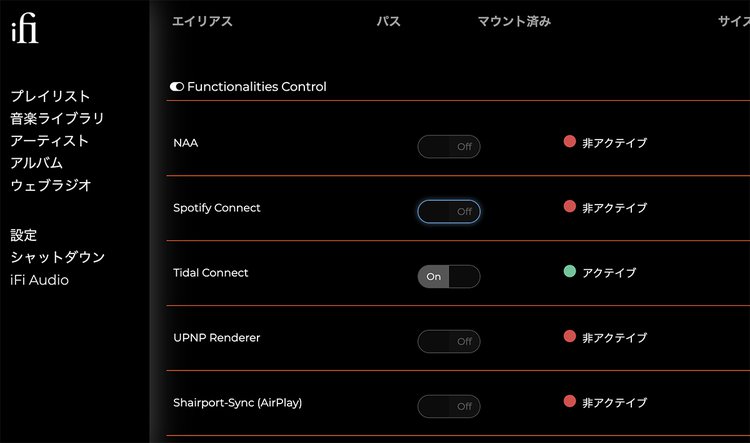The height and width of the screenshot is (443, 750).
Task: Click the シャットダウン link
Action: (57, 257)
